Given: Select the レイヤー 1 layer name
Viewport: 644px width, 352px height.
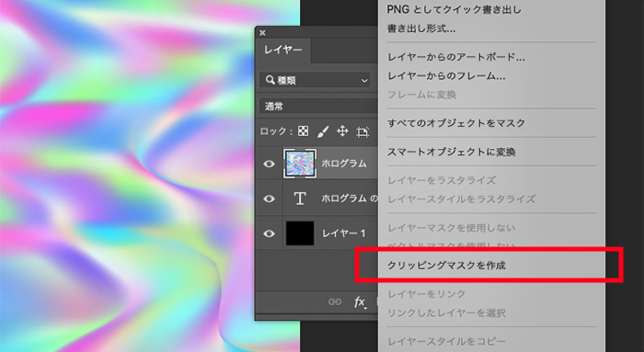Looking at the screenshot, I should click(x=343, y=233).
